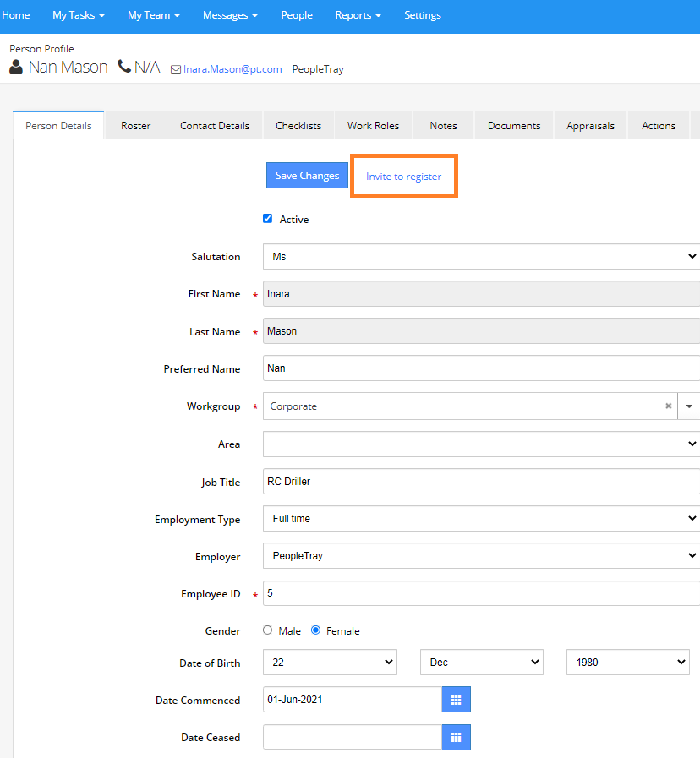700x758 pixels.
Task: Click the email envelope icon
Action: pos(176,69)
